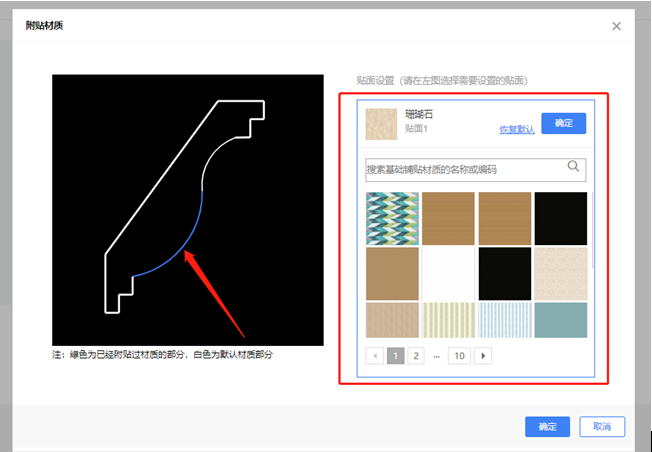
Task: Select the teal chevron pattern material
Action: click(x=392, y=217)
